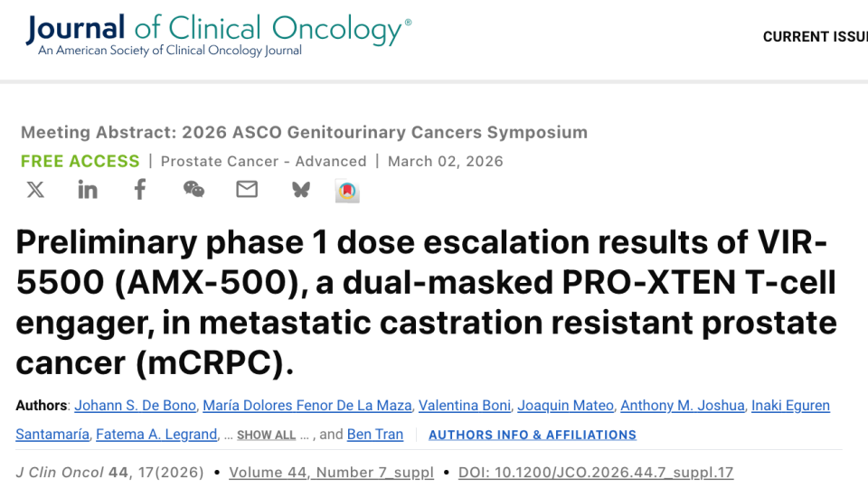Click the Journal of Clinical Oncology logo
868x488 pixels.
pyautogui.click(x=218, y=34)
